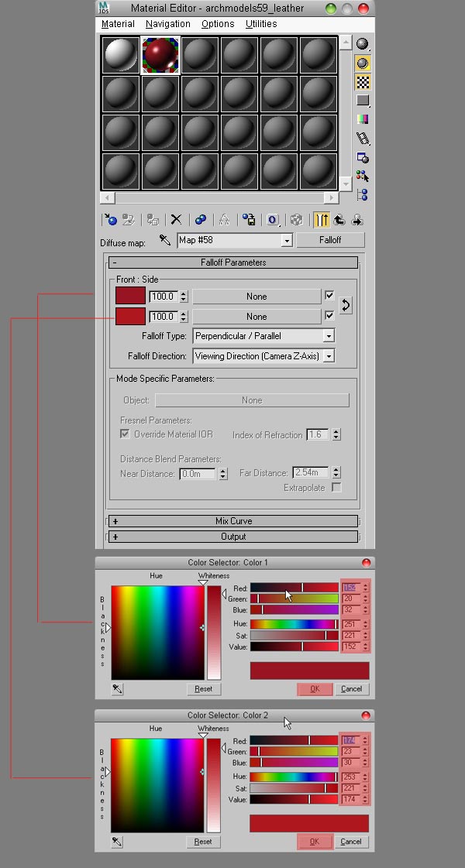Viewport: 465px width, 868px height.
Task: Click OK in Color Selector: Color 2
Action: (x=314, y=842)
